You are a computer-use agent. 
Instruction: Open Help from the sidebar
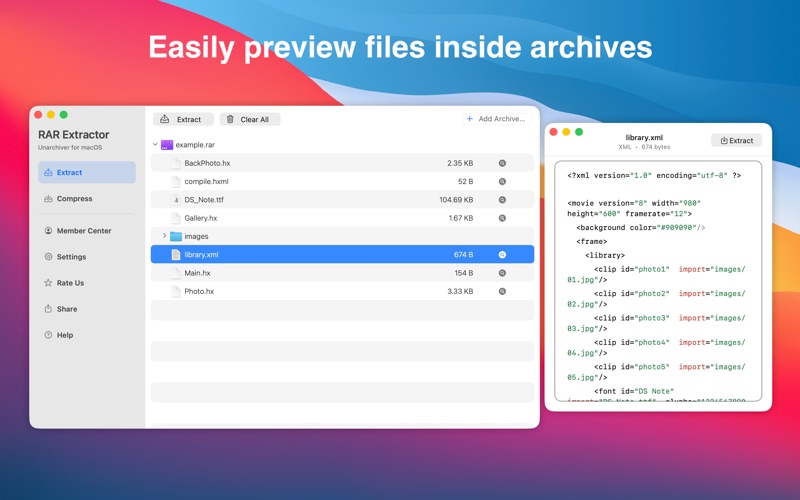coord(87,335)
